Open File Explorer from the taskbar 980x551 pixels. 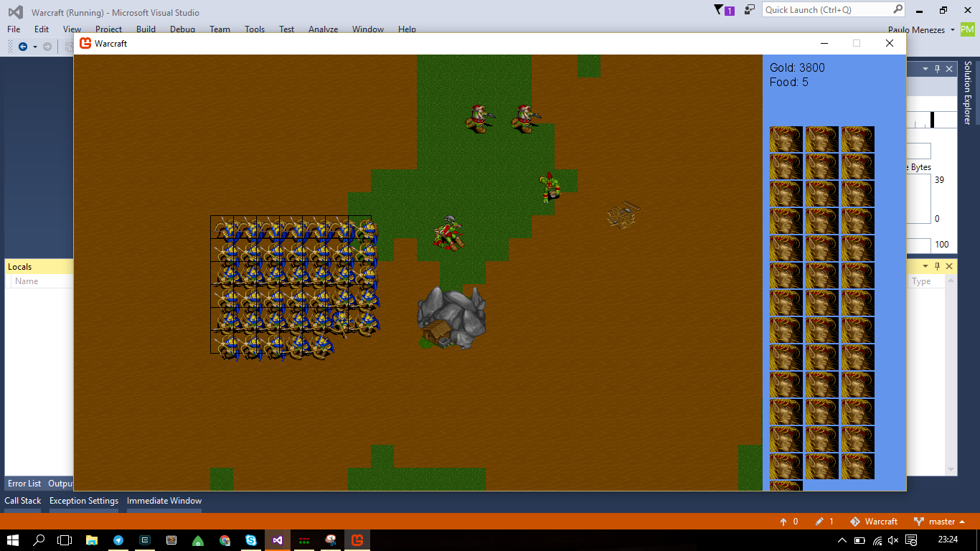[92, 540]
